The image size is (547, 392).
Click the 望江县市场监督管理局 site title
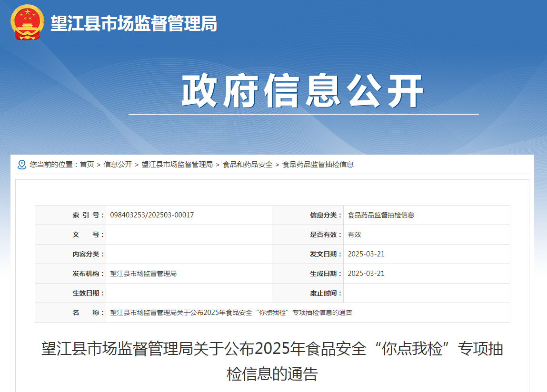pos(134,23)
